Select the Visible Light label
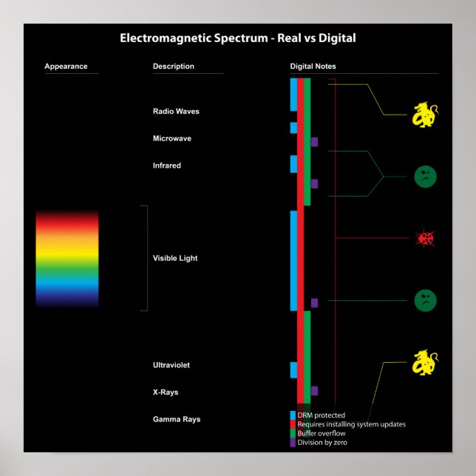This screenshot has width=476, height=476. pos(175,259)
